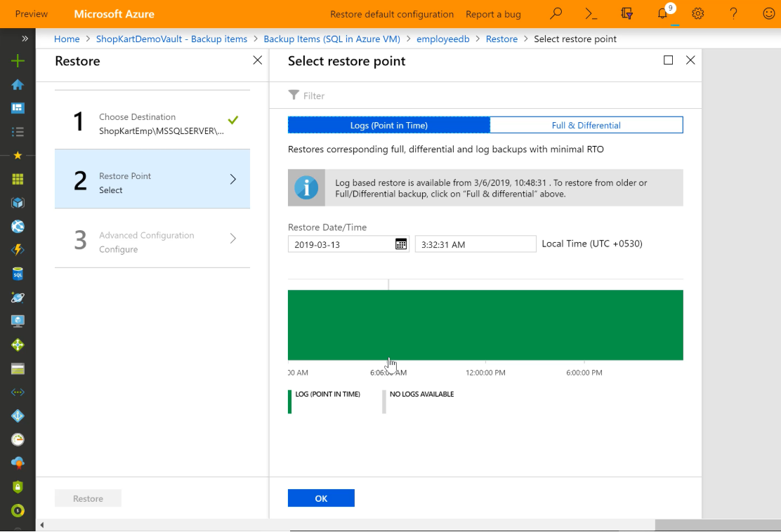Click the disabled Restore button
This screenshot has height=532, width=781.
click(x=88, y=498)
